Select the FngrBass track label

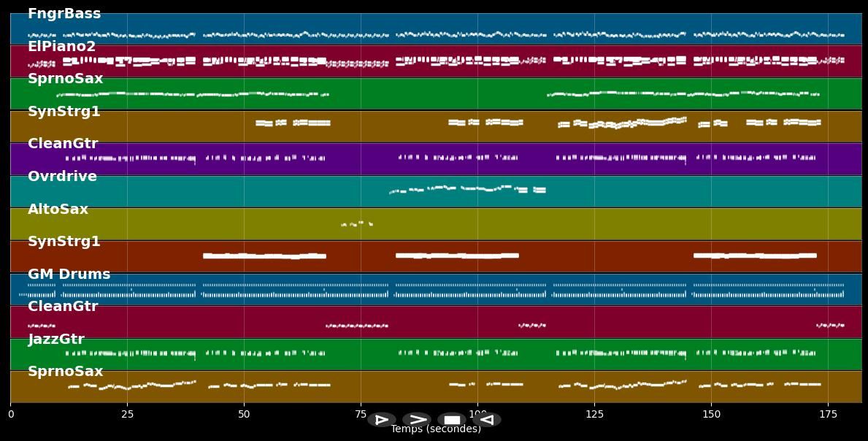point(64,14)
